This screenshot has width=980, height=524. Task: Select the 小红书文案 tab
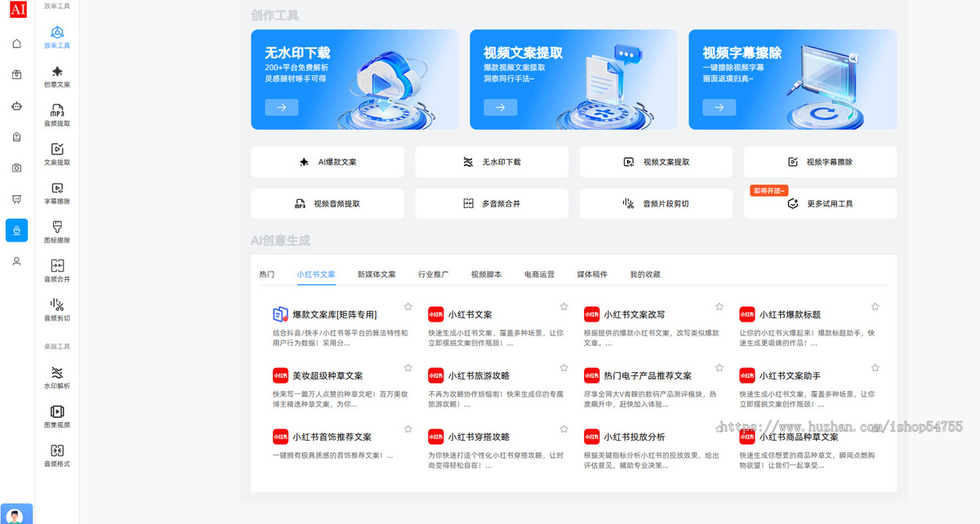click(316, 274)
